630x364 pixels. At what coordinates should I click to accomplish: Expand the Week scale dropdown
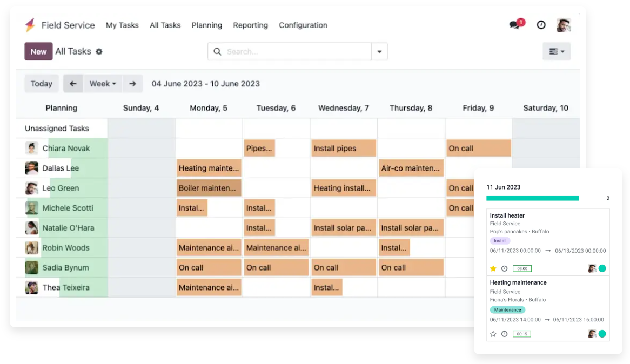click(103, 84)
